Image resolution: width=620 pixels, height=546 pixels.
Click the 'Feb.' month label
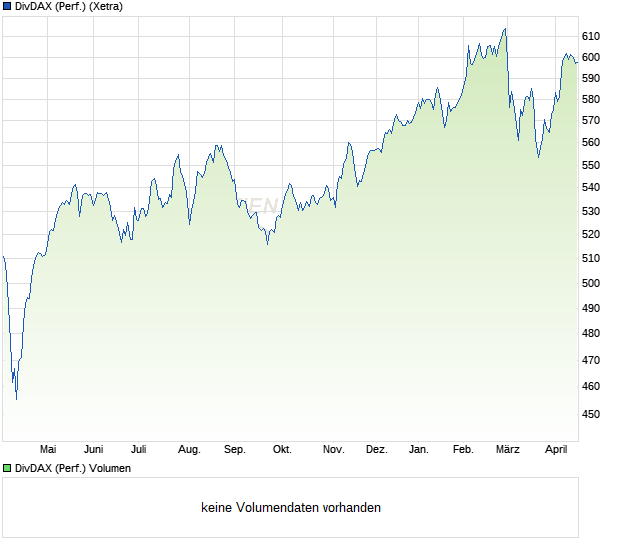pyautogui.click(x=463, y=449)
